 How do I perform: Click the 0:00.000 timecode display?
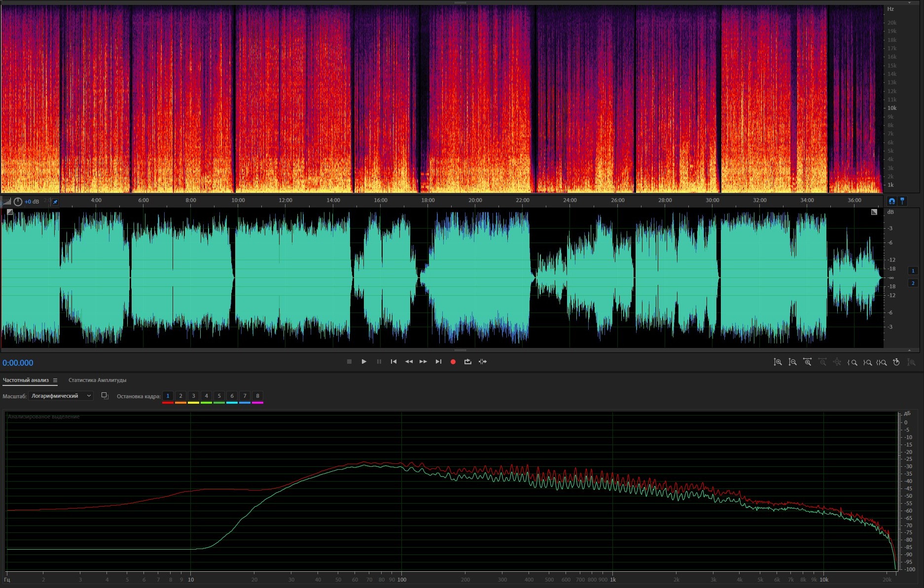click(18, 363)
